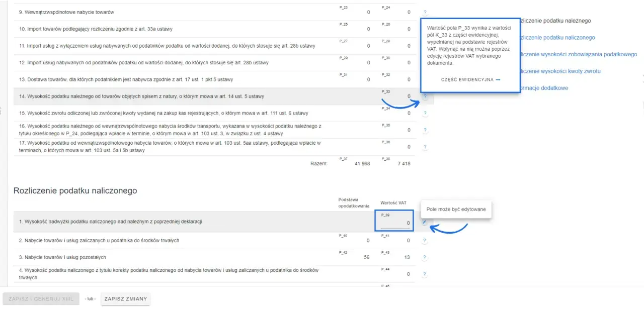
Task: Click the help icon beside field P_33
Action: [x=425, y=96]
